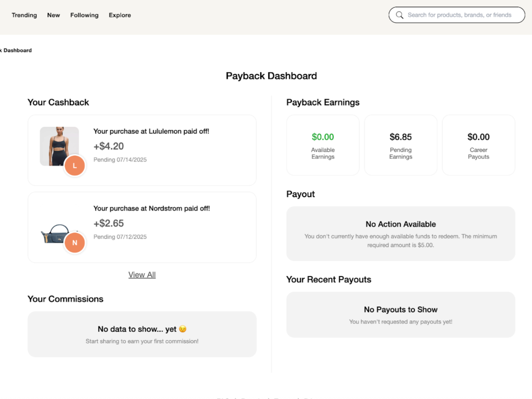Click View All cashback link
Screen dimensions: 532x399
[142, 275]
